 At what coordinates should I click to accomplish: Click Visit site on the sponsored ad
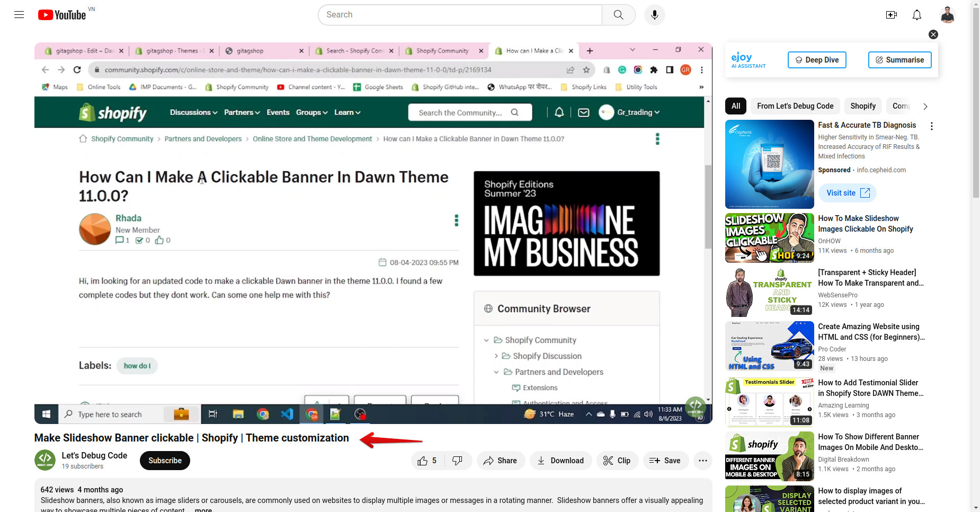tap(848, 193)
